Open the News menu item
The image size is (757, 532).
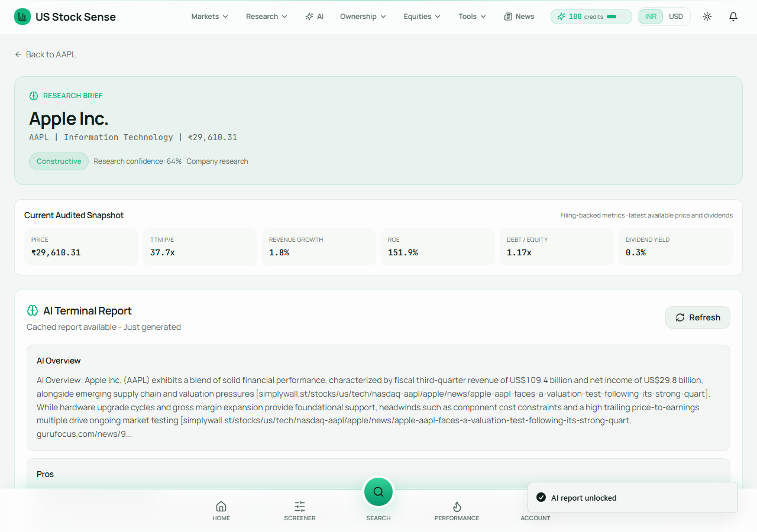(x=519, y=17)
